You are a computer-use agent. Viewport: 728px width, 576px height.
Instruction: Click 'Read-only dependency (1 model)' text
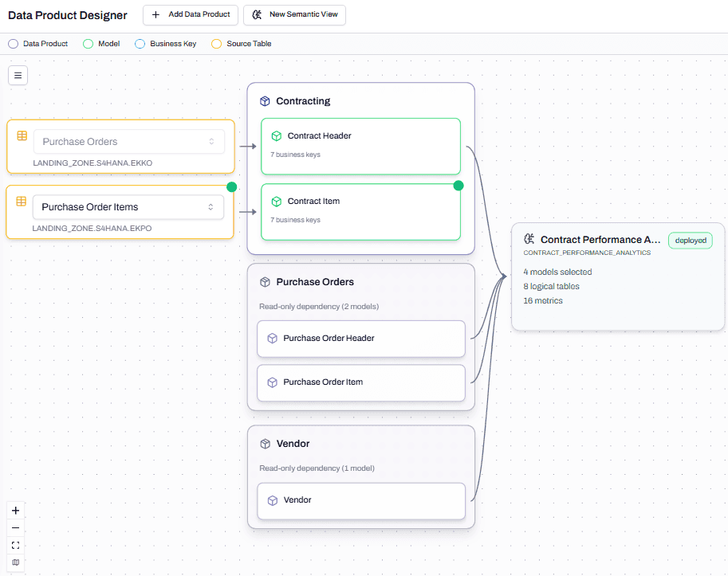317,468
